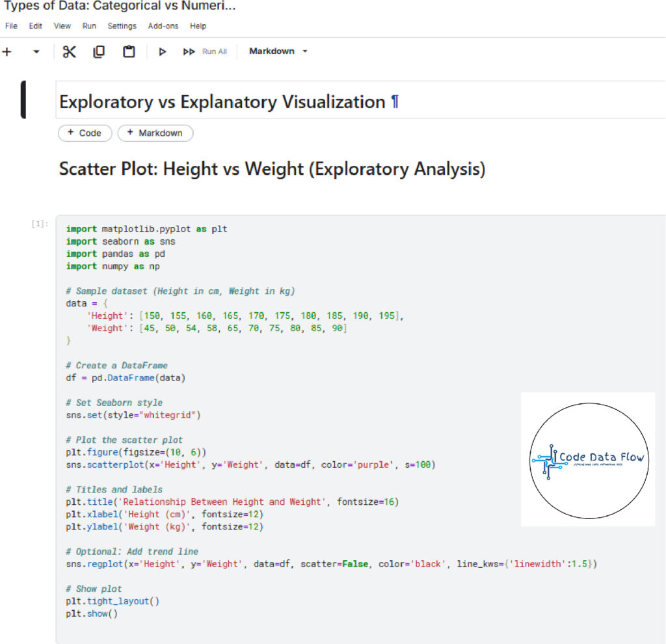
Task: Click the '# Plot the scatter plot' comment
Action: (x=124, y=440)
